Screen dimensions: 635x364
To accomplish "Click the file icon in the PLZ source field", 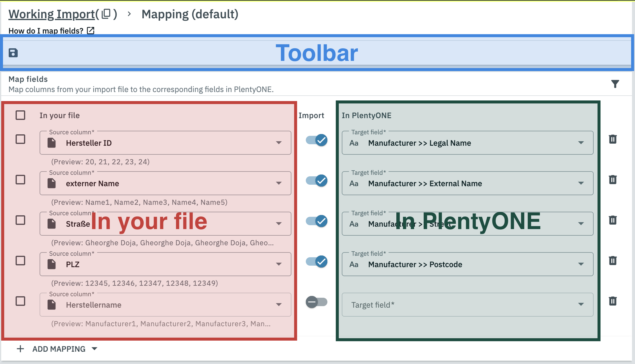I will 52,264.
